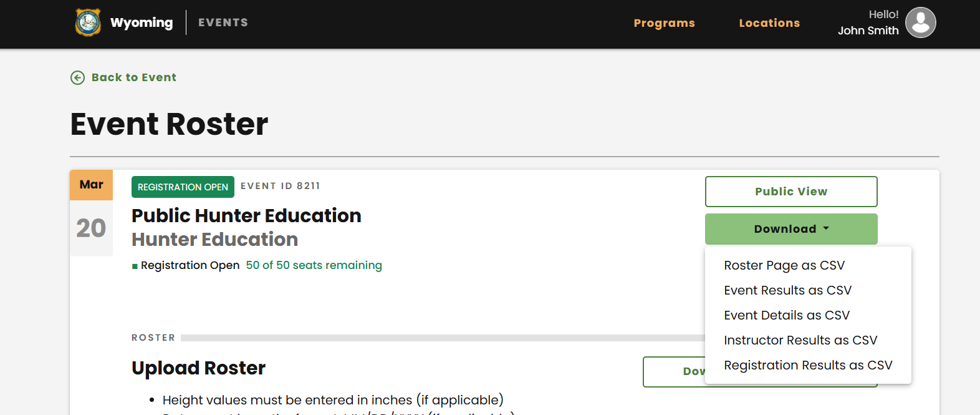Click the Download button caret arrow
This screenshot has width=980, height=415.
[826, 228]
